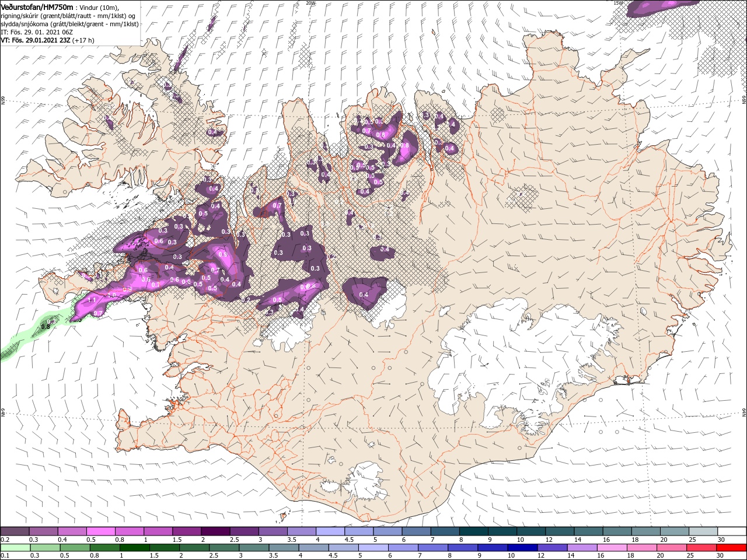
Task: Click the '20W' longitude label at the top edge
Action: coord(310,2)
